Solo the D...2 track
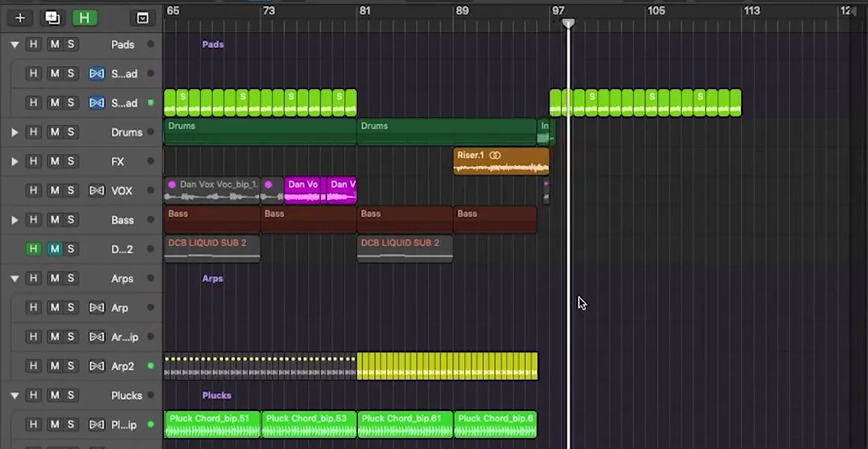868x449 pixels. (71, 249)
